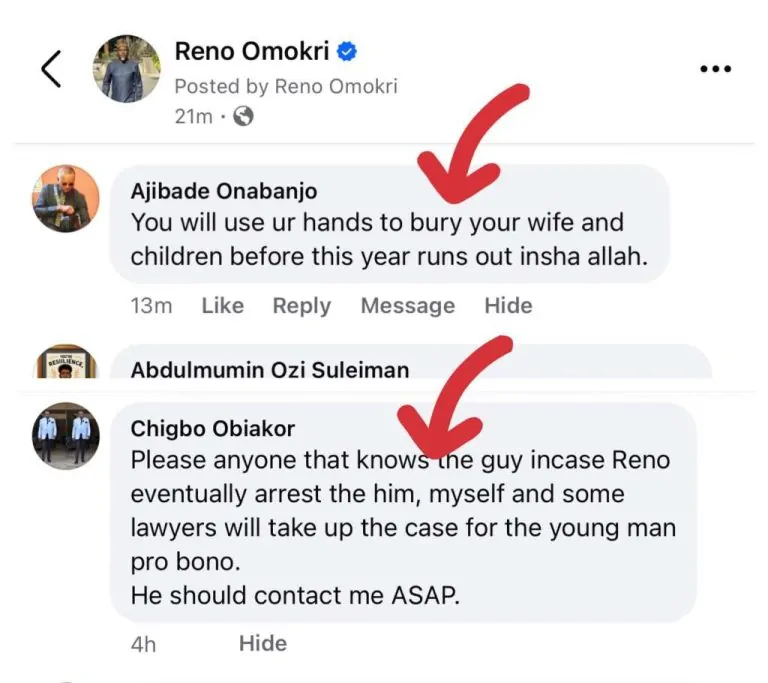Tap the back arrow icon
This screenshot has height=683, width=768.
pyautogui.click(x=51, y=68)
